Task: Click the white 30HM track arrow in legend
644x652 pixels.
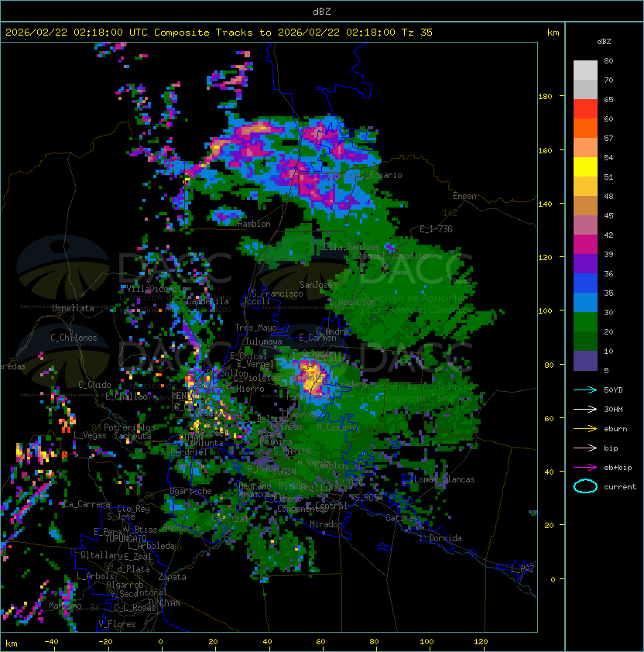Action: pos(585,409)
